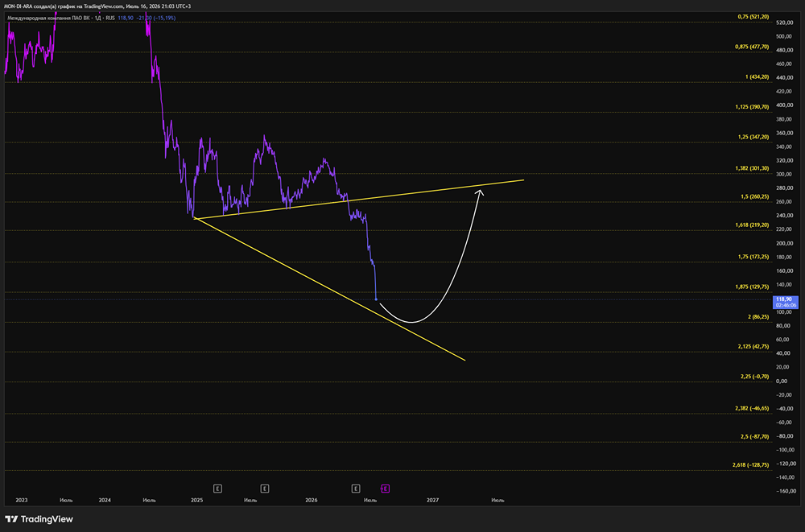The width and height of the screenshot is (805, 532).
Task: Click the −160,00 price axis value
Action: point(785,491)
